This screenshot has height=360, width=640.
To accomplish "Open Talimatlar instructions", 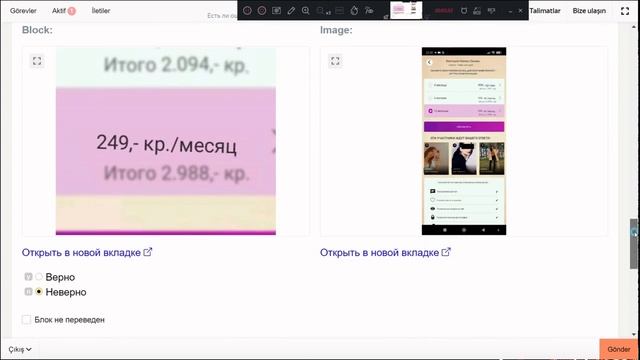I will pos(545,11).
